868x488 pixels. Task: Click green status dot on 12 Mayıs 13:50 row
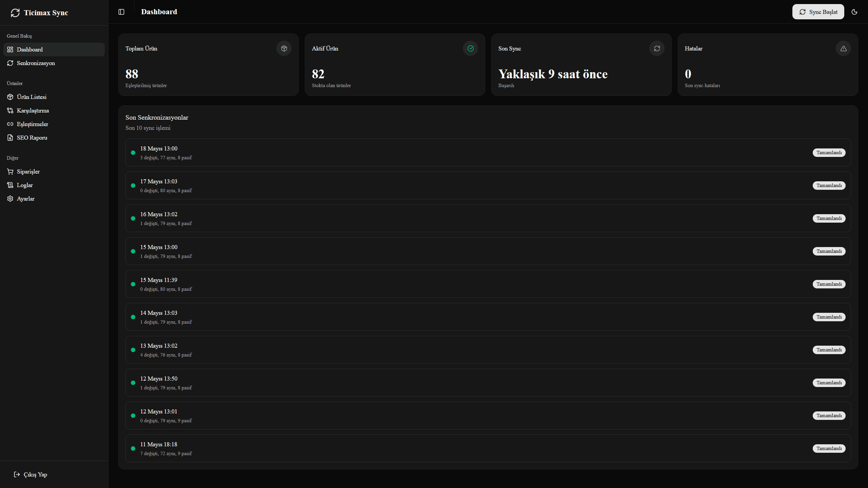[133, 383]
